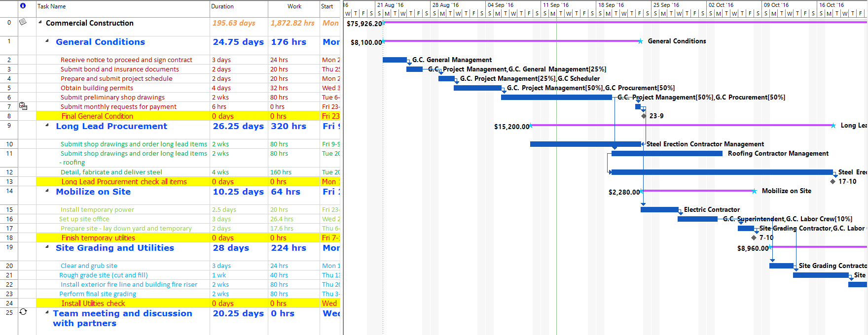The height and width of the screenshot is (335, 868).
Task: Select 'Perform final site grading' task
Action: pyautogui.click(x=98, y=294)
